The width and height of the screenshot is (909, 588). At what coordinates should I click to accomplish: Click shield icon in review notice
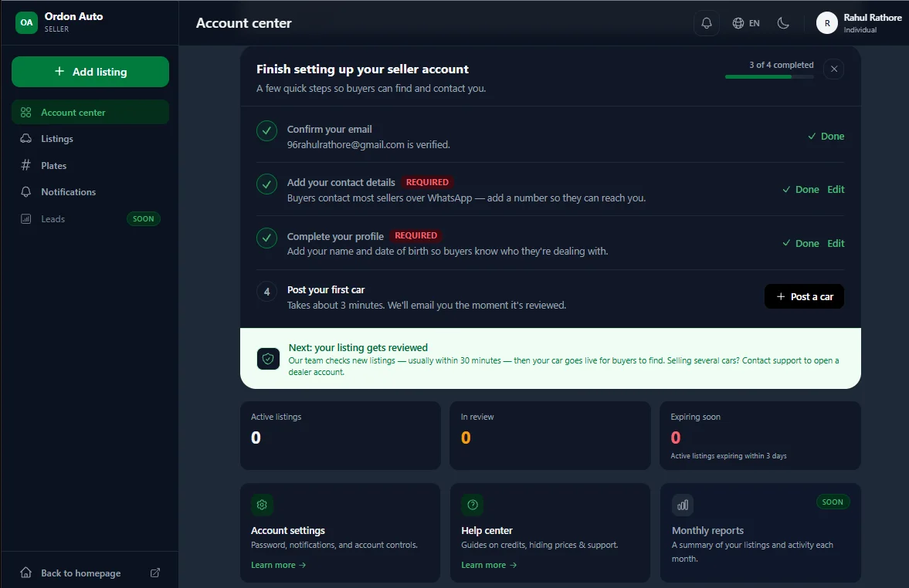tap(269, 359)
